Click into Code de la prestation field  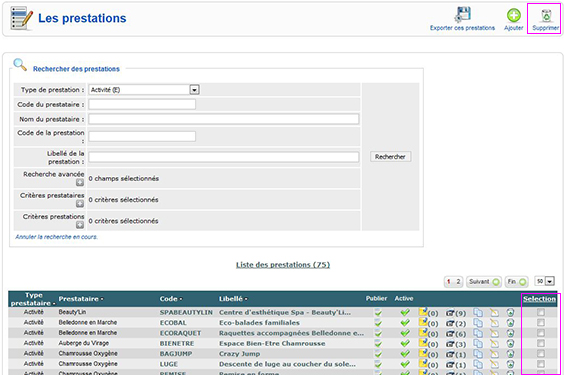click(142, 136)
